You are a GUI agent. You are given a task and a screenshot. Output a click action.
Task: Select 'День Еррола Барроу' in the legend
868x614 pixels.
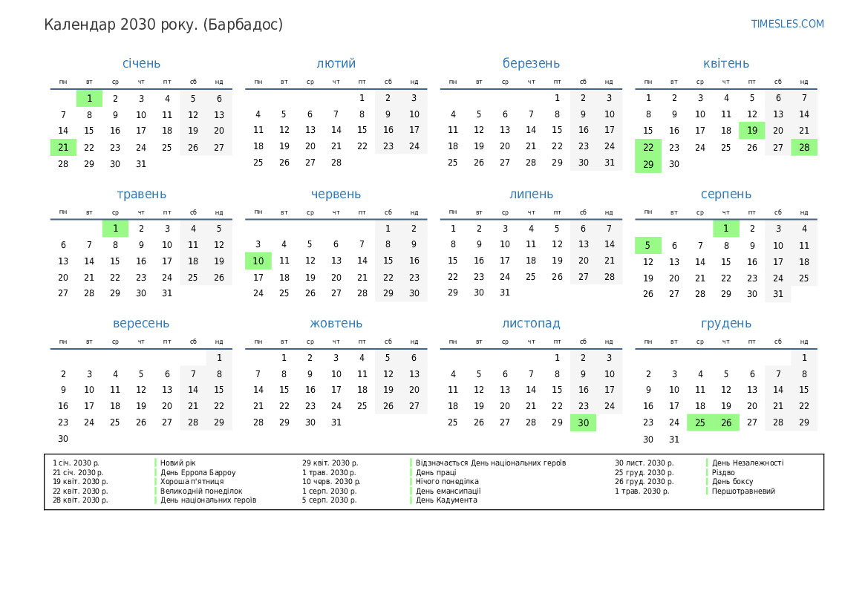pos(198,472)
